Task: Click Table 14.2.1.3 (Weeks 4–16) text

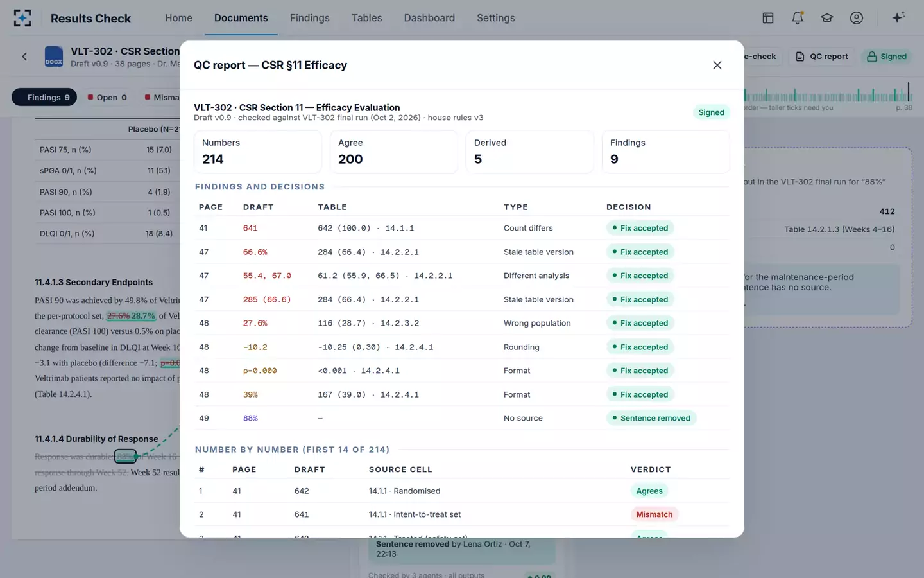Action: click(x=839, y=229)
